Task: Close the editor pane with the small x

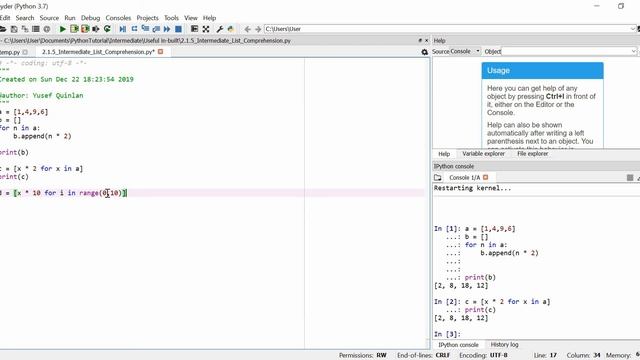Action: [x=427, y=40]
